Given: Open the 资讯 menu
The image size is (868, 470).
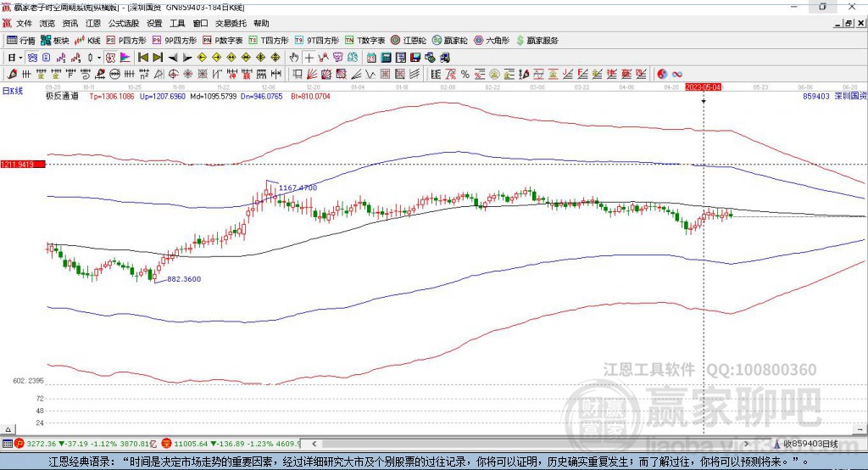Looking at the screenshot, I should pyautogui.click(x=70, y=23).
